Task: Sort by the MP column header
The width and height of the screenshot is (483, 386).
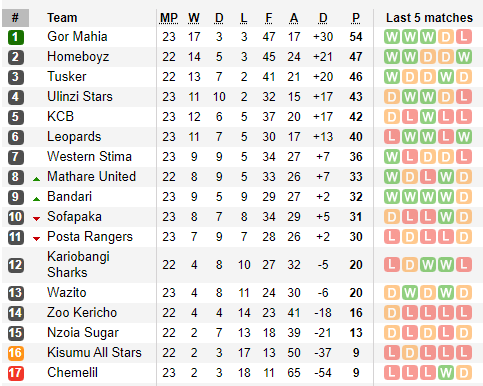Action: click(x=169, y=18)
